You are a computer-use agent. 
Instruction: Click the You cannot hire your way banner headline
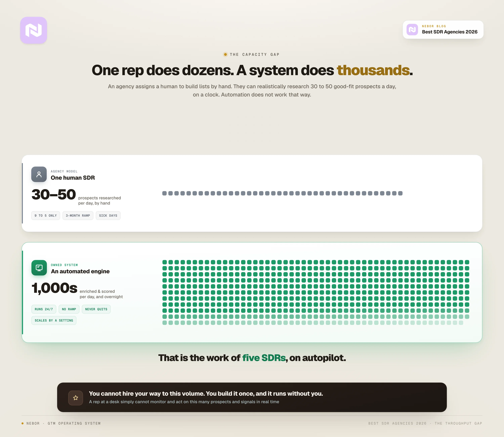tap(206, 394)
